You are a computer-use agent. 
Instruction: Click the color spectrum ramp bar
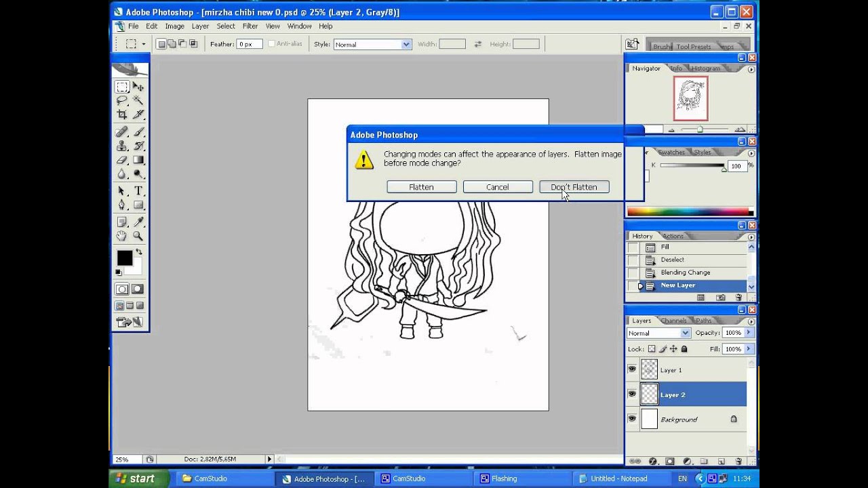click(690, 211)
